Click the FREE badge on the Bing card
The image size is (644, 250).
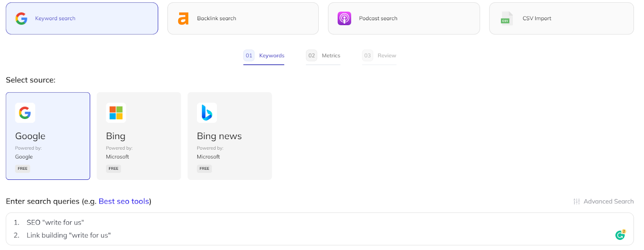114,169
